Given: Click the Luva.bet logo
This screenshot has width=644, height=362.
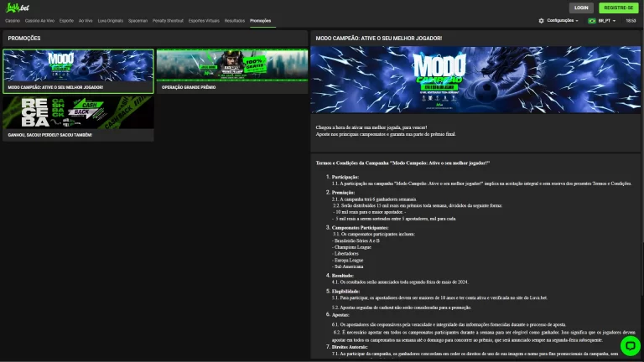Looking at the screenshot, I should [x=18, y=8].
